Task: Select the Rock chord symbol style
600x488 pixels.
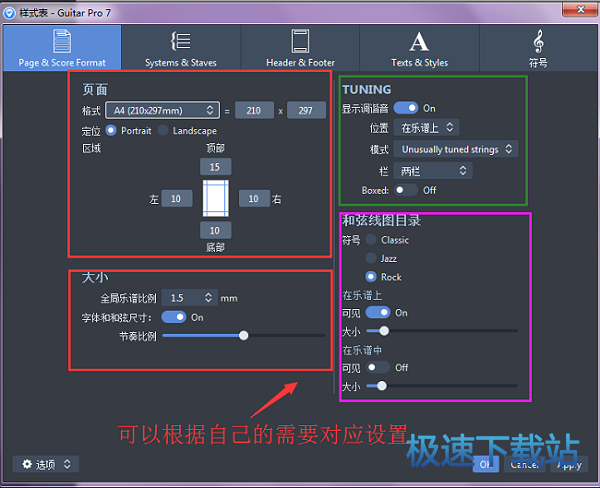Action: tap(371, 276)
